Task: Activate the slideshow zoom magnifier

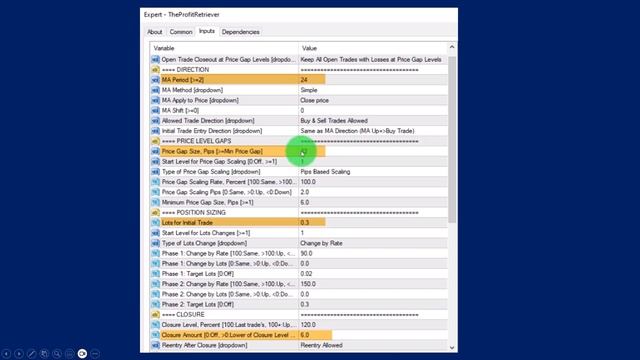Action: (x=57, y=354)
